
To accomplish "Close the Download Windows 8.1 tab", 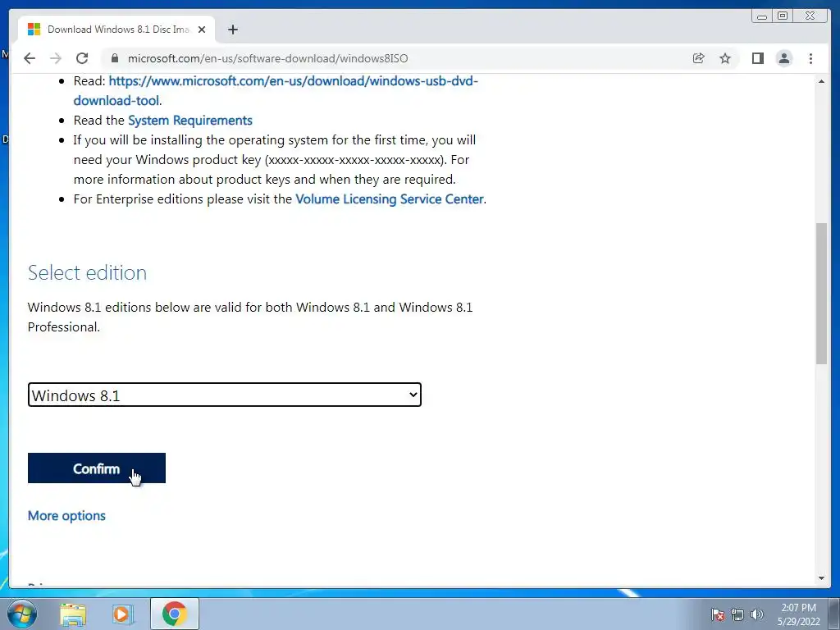I will click(202, 30).
